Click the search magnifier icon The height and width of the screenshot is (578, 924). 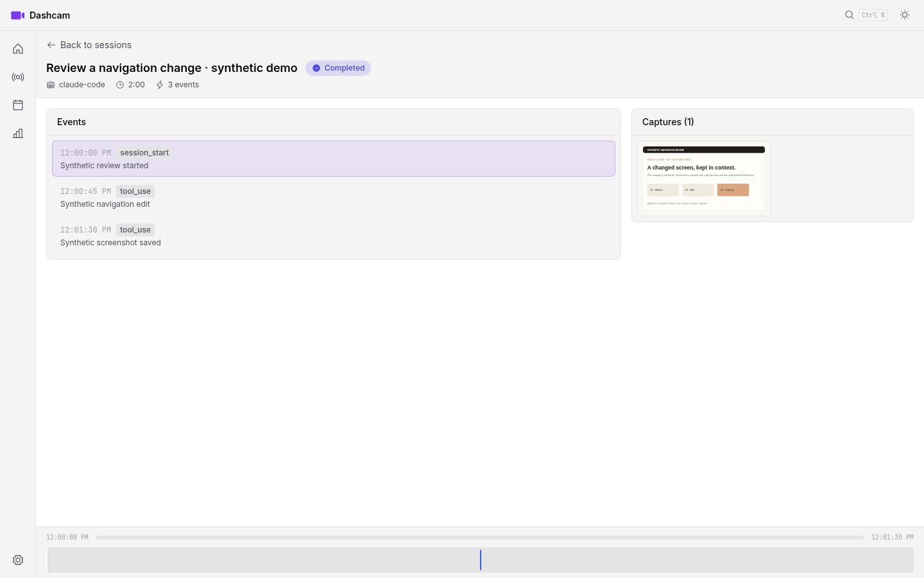pos(850,15)
